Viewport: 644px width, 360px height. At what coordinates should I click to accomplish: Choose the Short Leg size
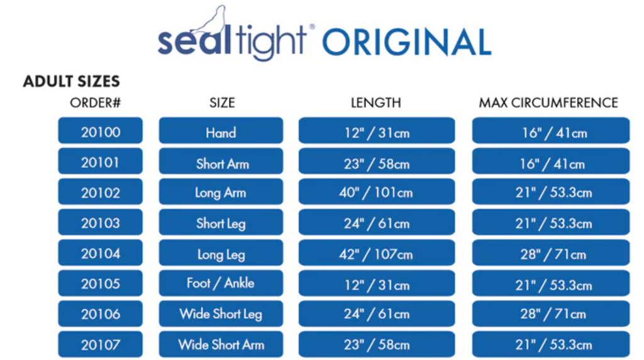pyautogui.click(x=221, y=223)
